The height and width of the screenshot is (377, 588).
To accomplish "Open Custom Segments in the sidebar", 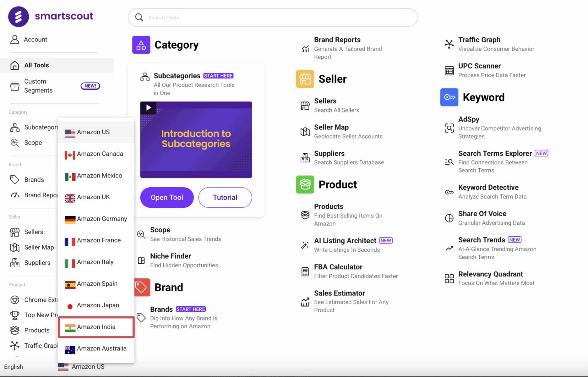I will [57, 86].
